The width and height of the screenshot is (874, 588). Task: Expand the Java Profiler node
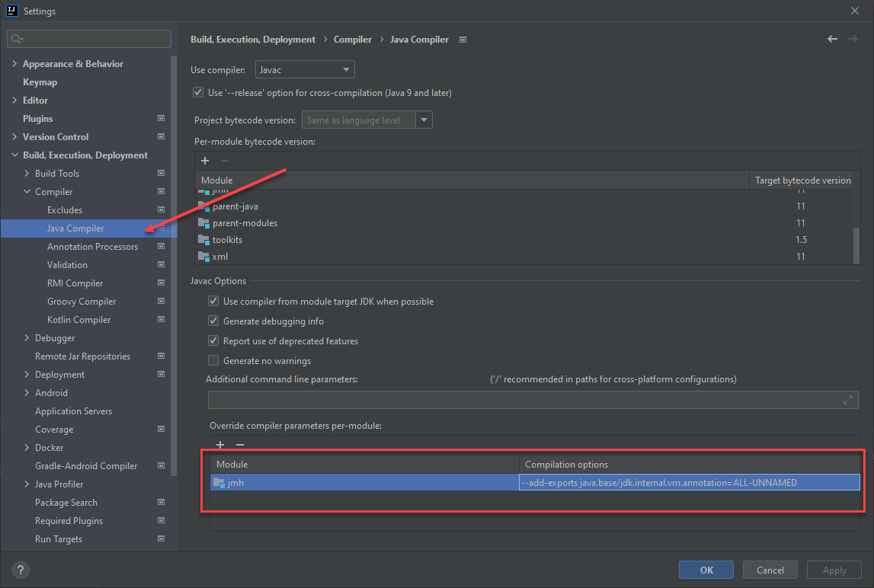coord(27,484)
